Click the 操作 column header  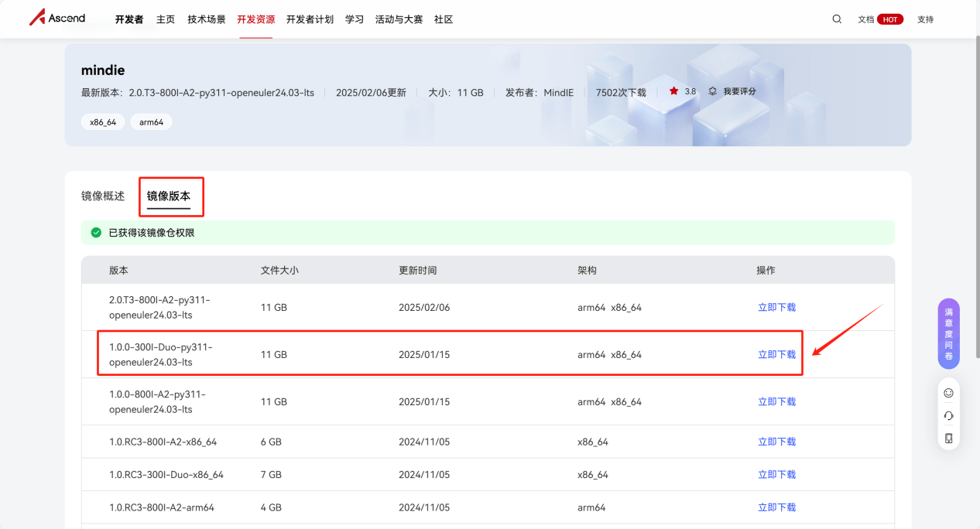click(x=766, y=271)
